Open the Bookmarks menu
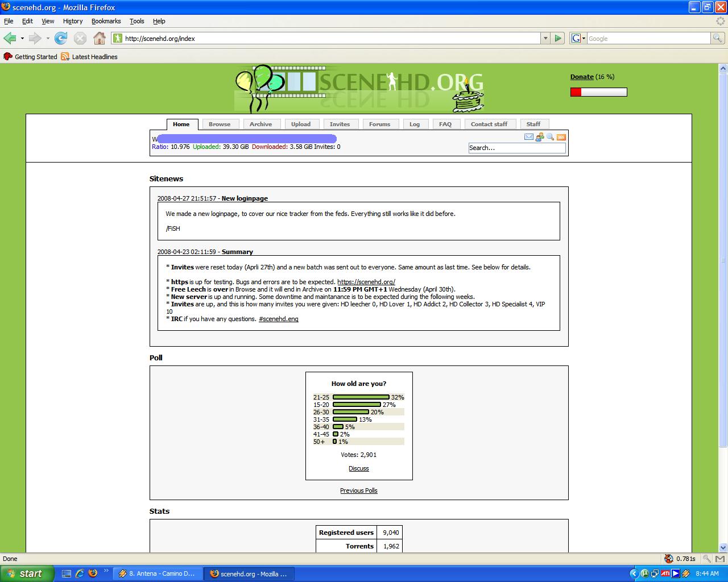Image resolution: width=728 pixels, height=582 pixels. (x=106, y=21)
